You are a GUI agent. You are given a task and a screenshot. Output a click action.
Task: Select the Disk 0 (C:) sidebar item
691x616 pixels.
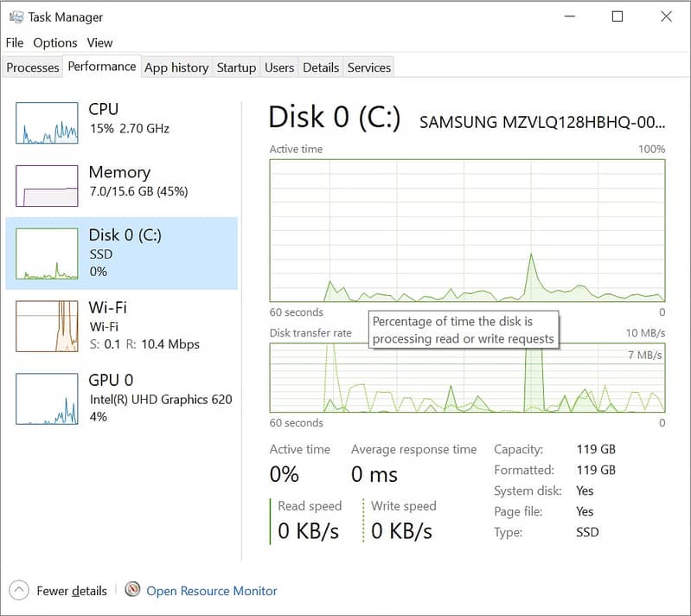121,253
